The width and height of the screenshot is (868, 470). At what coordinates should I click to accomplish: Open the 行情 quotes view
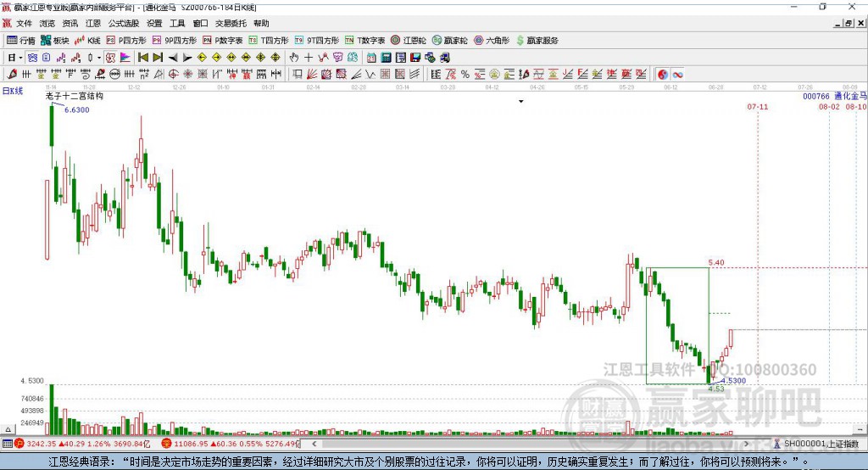(20, 41)
